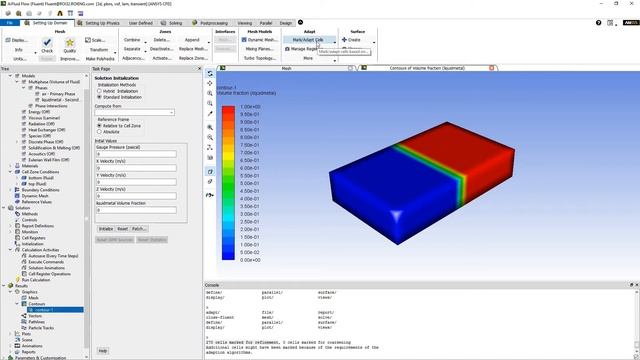Click the liquidmetal Volume Fraction field
Image resolution: width=640 pixels, height=360 pixels.
coord(136,210)
